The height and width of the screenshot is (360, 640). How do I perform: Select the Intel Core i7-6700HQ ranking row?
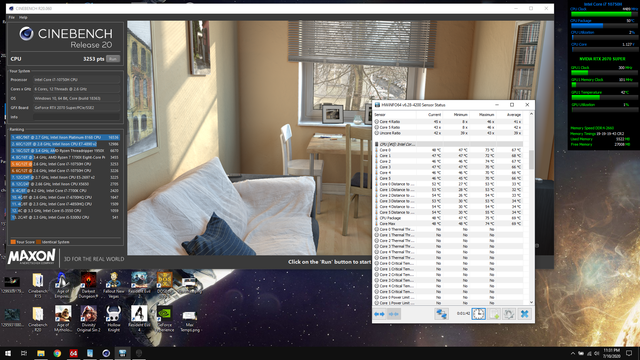65,197
